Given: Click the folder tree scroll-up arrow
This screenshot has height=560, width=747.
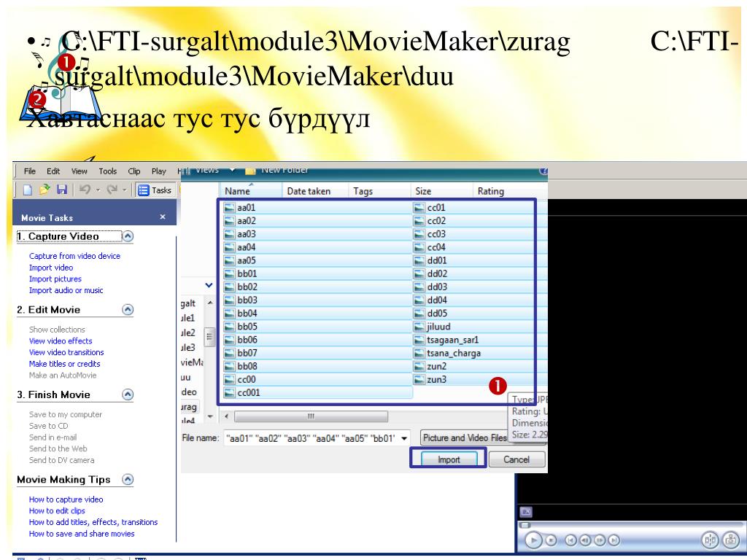Looking at the screenshot, I should pyautogui.click(x=210, y=303).
